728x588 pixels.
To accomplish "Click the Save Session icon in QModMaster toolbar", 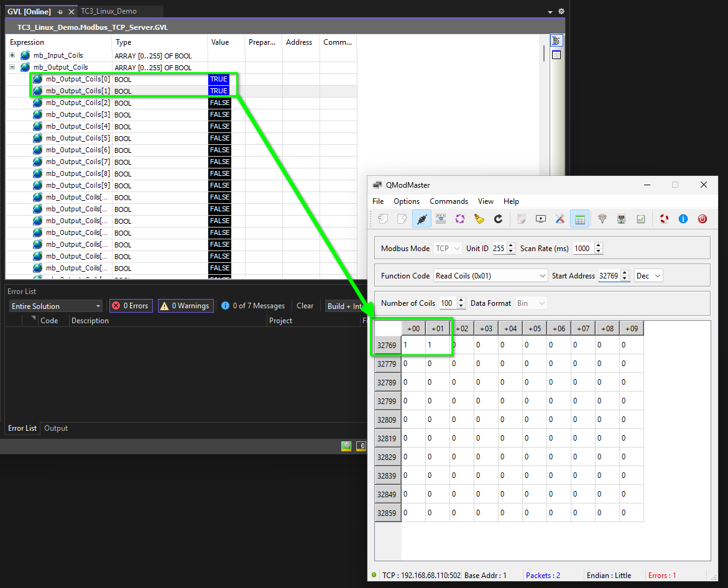I will (402, 219).
